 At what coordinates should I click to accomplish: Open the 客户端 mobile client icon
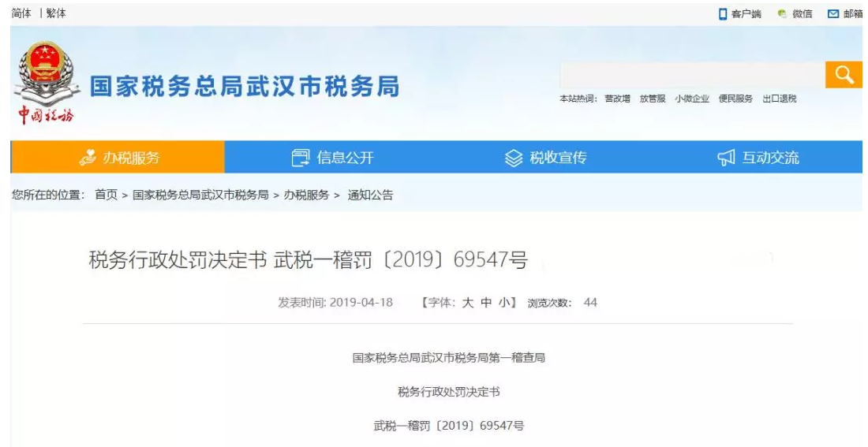[x=722, y=14]
